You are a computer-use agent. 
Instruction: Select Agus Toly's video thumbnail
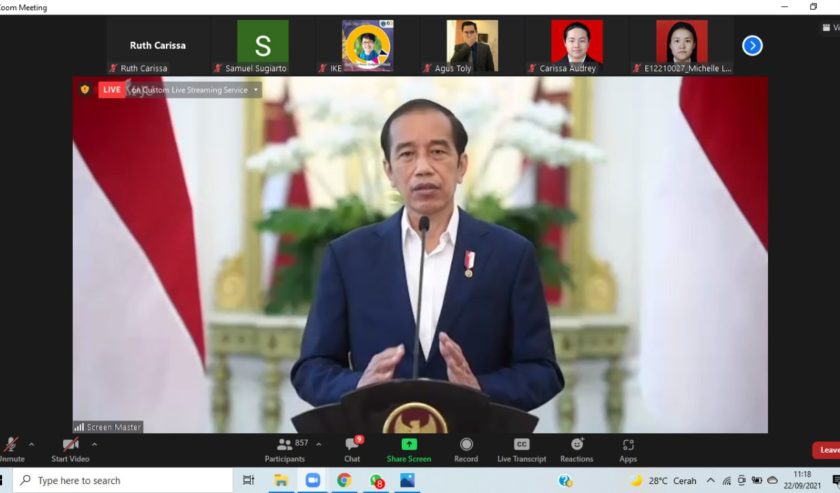[x=472, y=46]
